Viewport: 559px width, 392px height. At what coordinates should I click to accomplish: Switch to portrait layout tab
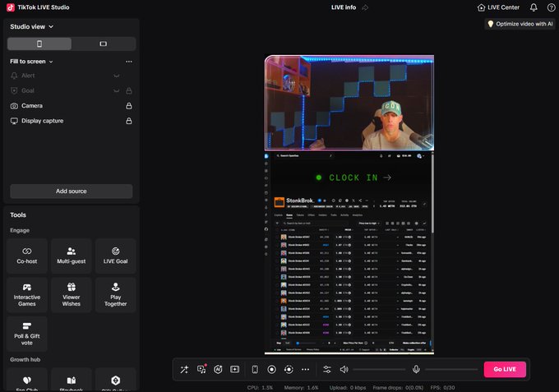39,44
